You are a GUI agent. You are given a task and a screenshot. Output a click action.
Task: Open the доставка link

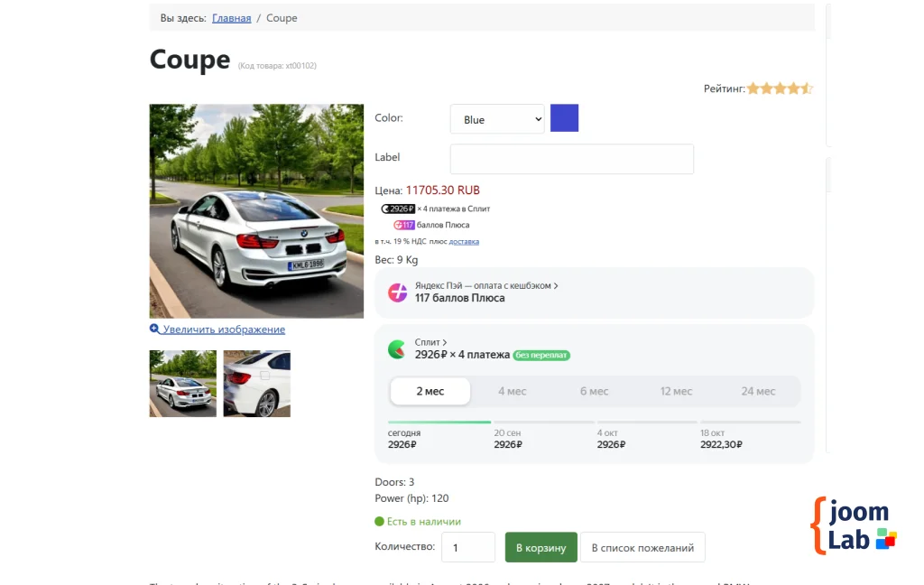[x=464, y=241]
